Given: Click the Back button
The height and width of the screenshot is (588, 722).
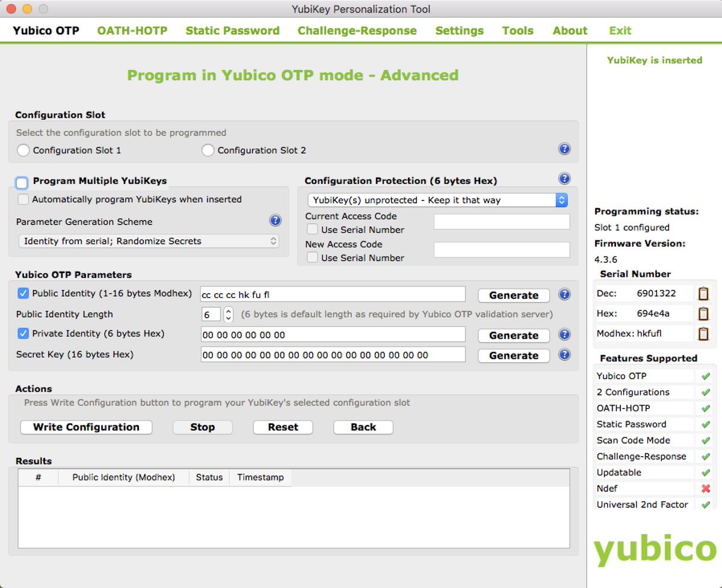Looking at the screenshot, I should [x=363, y=427].
